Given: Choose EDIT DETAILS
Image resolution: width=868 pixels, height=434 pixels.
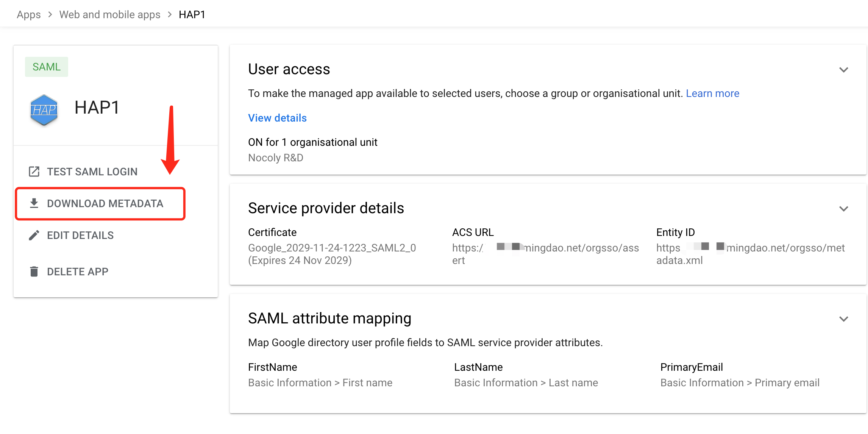Looking at the screenshot, I should (80, 235).
